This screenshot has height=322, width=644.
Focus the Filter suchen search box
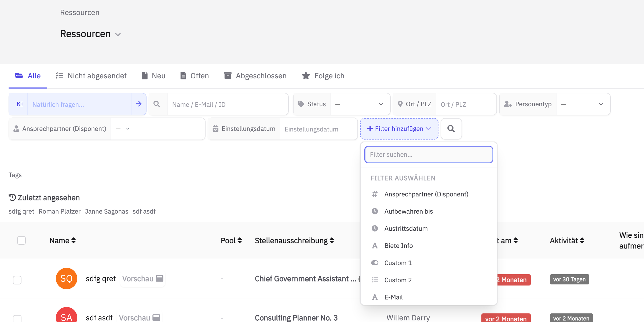pos(429,155)
